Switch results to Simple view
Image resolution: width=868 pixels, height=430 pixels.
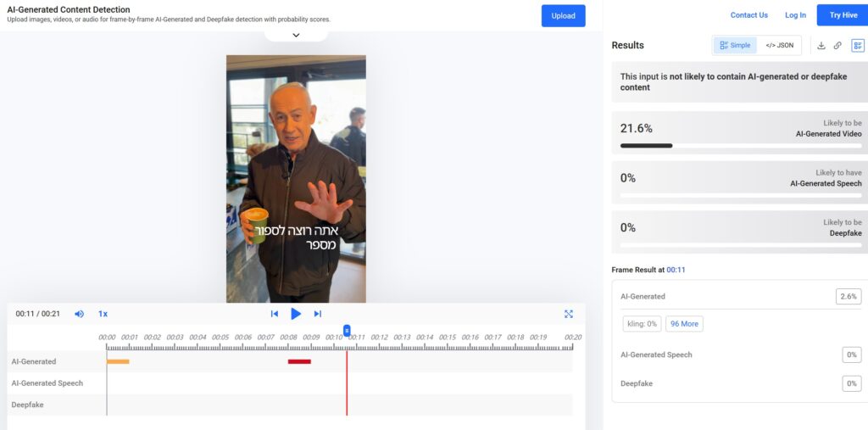point(735,46)
